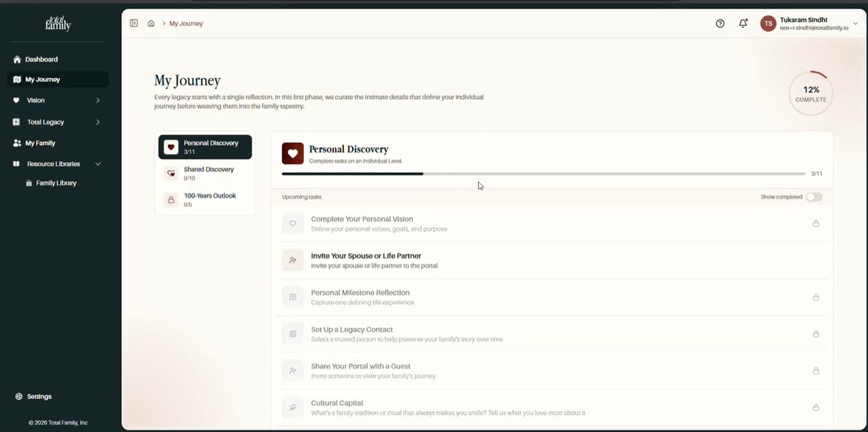868x432 pixels.
Task: Click the Share Your Portal guest icon
Action: (293, 371)
